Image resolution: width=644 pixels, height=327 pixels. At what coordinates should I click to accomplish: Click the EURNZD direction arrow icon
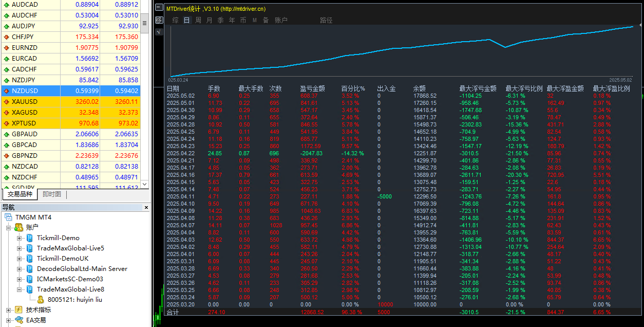6,47
